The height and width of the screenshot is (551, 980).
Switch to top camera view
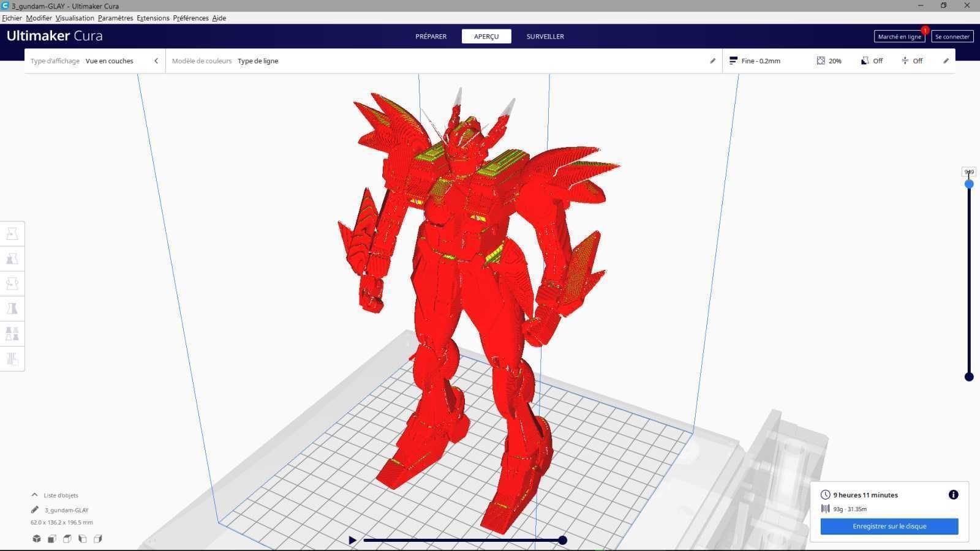tap(67, 539)
